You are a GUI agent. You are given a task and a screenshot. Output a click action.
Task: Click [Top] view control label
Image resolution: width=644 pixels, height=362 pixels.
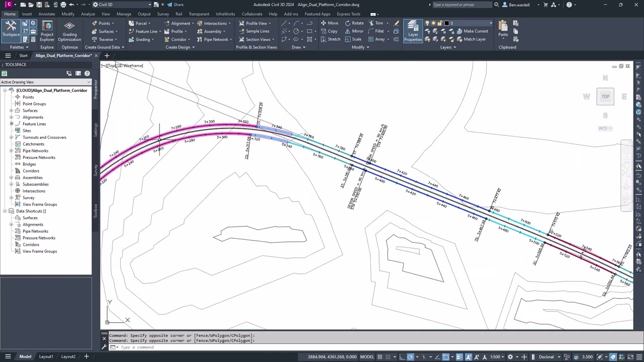112,65
